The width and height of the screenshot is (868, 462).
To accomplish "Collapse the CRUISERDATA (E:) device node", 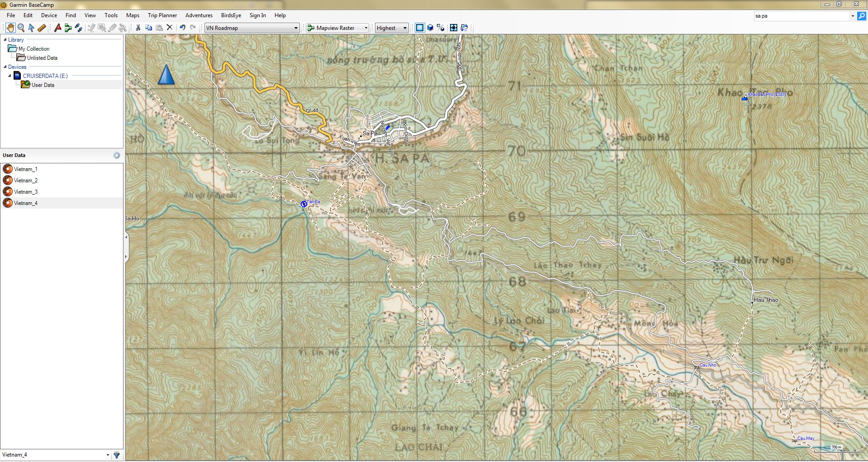I will point(9,76).
